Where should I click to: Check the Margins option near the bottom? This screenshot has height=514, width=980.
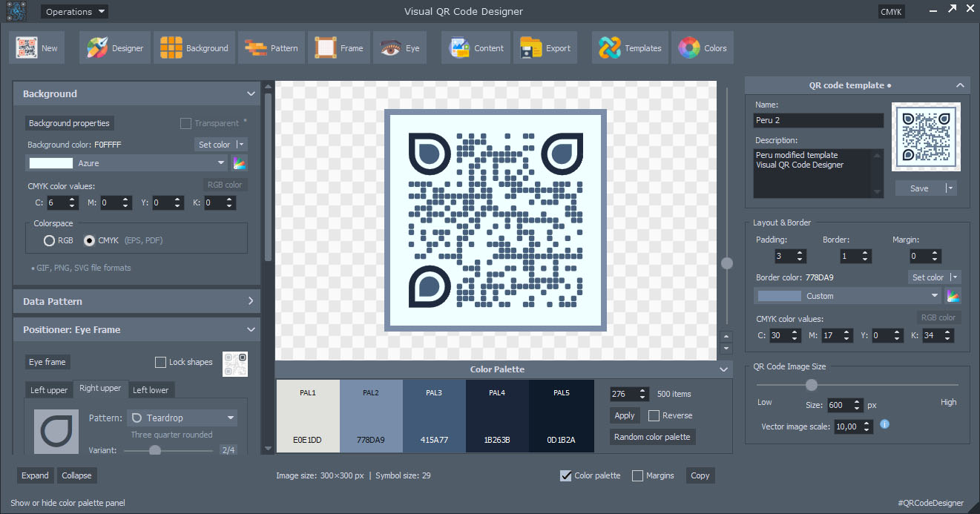point(637,475)
